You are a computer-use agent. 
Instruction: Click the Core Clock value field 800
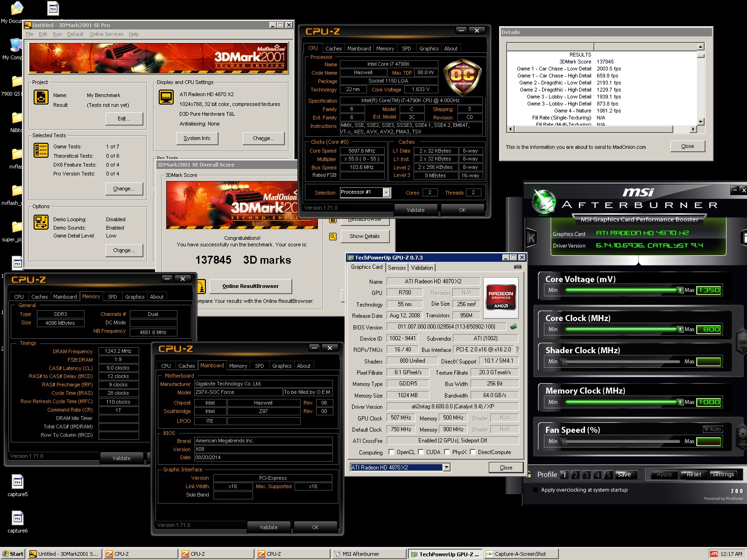[x=709, y=329]
